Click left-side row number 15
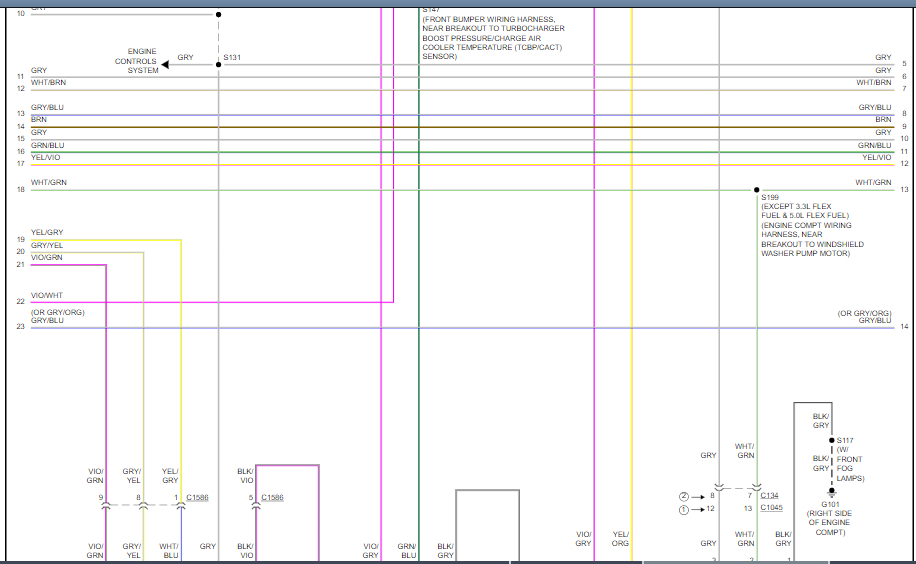This screenshot has height=564, width=916. pyautogui.click(x=21, y=139)
